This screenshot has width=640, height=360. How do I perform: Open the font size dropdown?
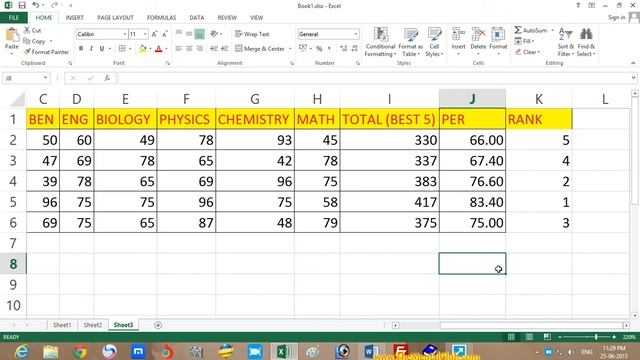point(145,34)
